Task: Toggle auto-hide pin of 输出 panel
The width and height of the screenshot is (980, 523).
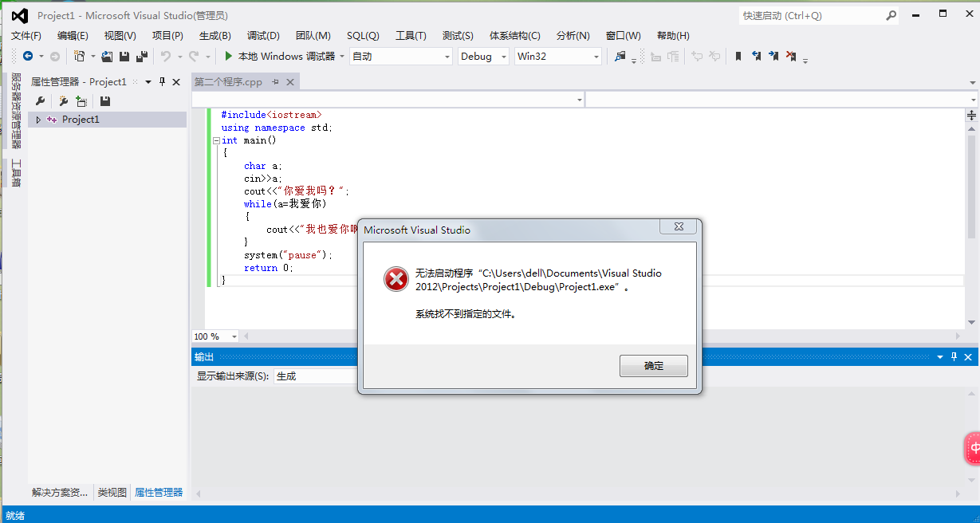Action: [x=954, y=357]
